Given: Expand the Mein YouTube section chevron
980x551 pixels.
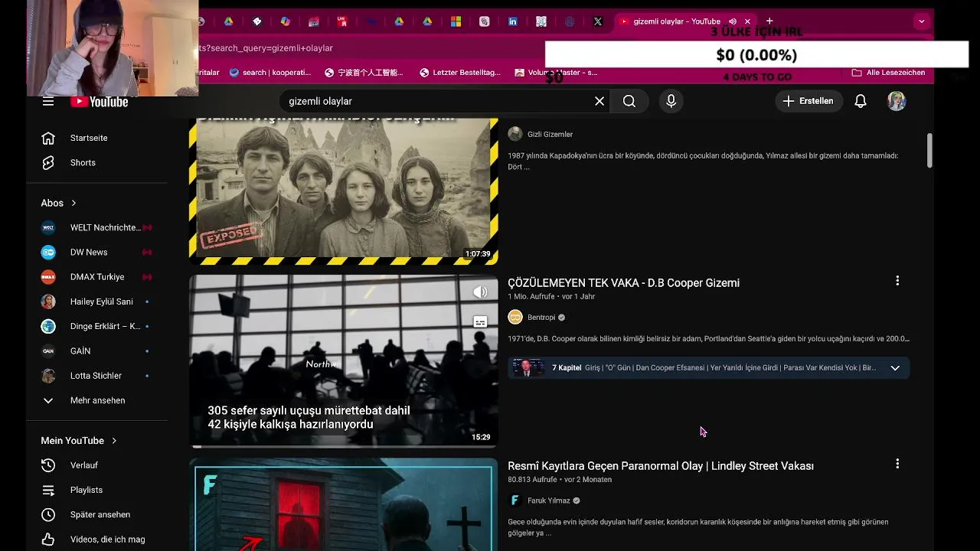Looking at the screenshot, I should 114,441.
